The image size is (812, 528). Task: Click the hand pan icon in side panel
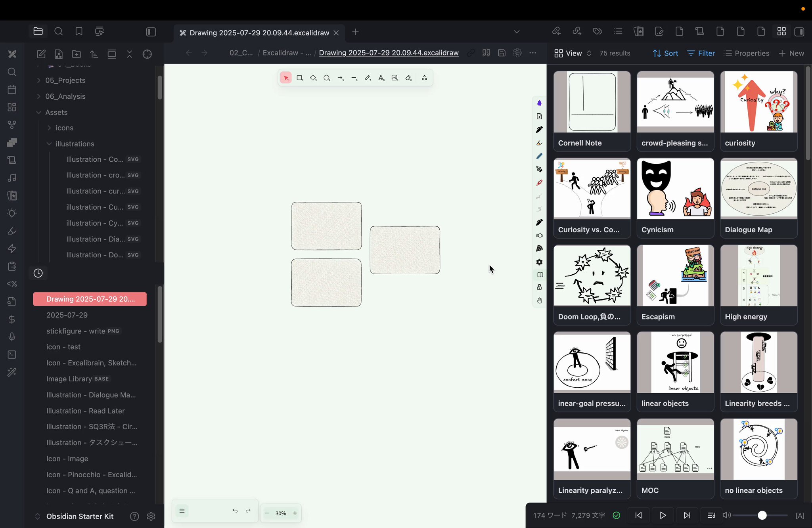click(539, 300)
